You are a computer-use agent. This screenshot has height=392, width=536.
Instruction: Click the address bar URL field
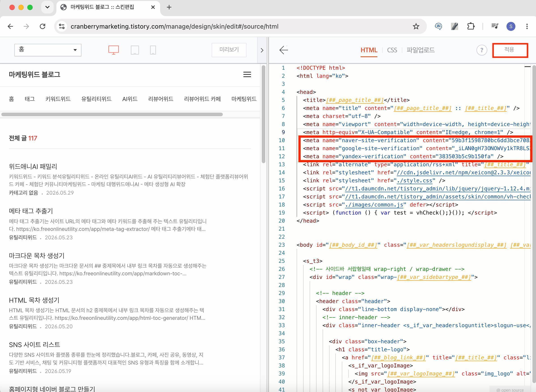click(x=174, y=26)
